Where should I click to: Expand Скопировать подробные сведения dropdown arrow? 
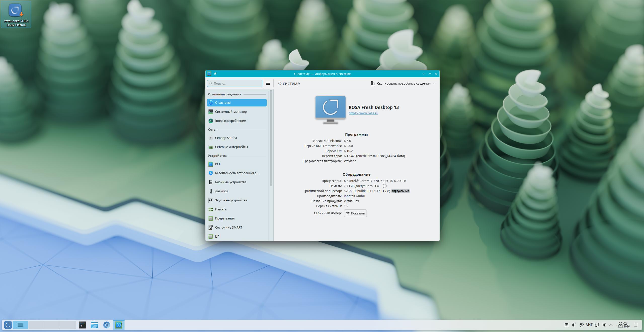tap(434, 83)
